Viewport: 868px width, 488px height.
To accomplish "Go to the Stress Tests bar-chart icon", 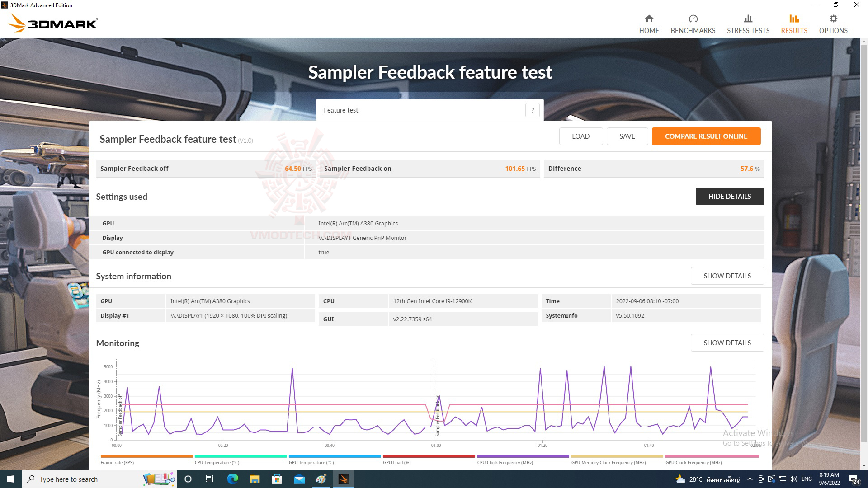I will (748, 19).
